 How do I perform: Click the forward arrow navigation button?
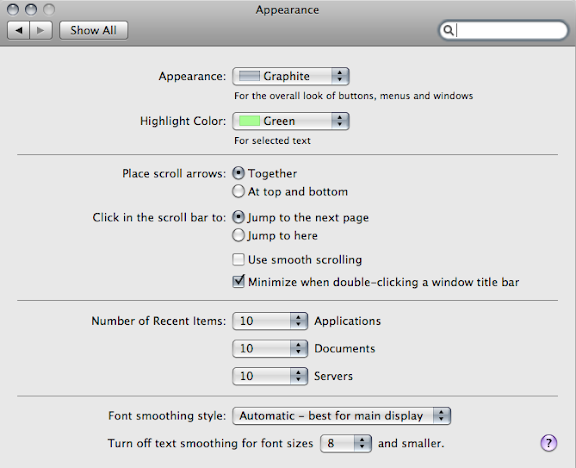(41, 30)
